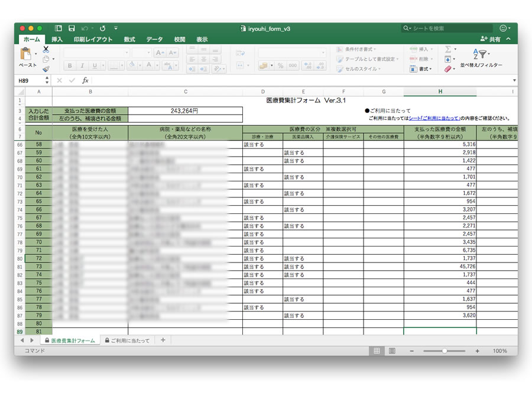Click the Center alignment icon

(x=203, y=59)
